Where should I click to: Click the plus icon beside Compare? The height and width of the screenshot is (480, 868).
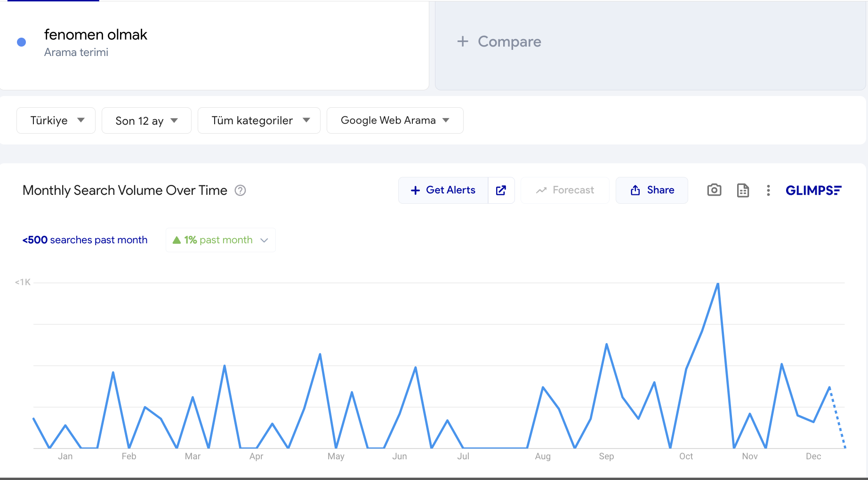point(463,41)
